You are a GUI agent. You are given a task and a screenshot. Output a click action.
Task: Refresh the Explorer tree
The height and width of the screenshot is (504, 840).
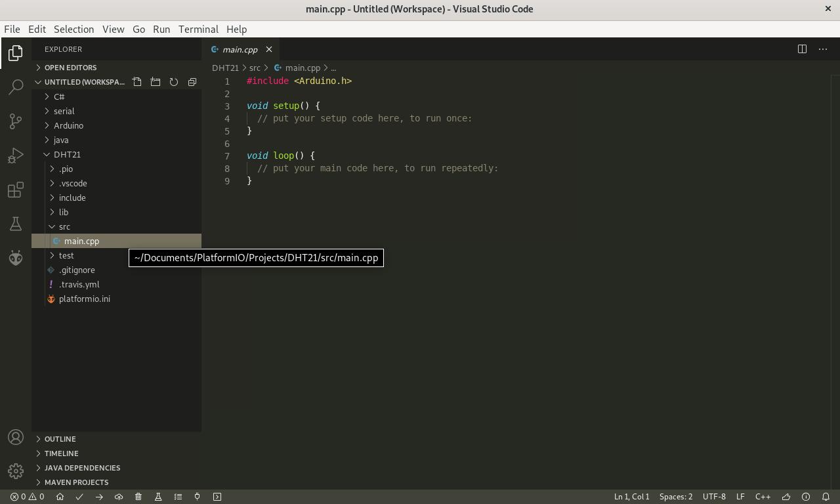tap(174, 82)
